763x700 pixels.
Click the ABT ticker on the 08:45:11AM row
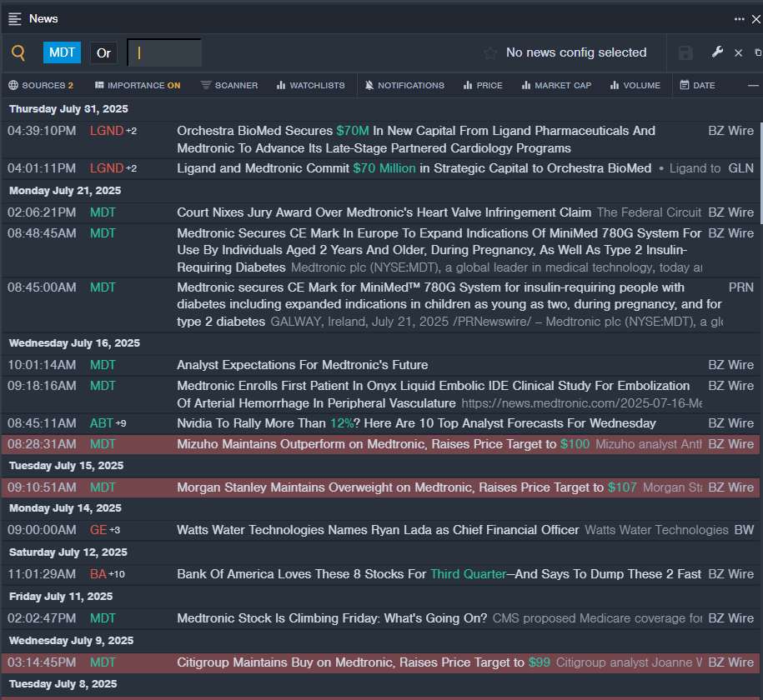tap(101, 423)
